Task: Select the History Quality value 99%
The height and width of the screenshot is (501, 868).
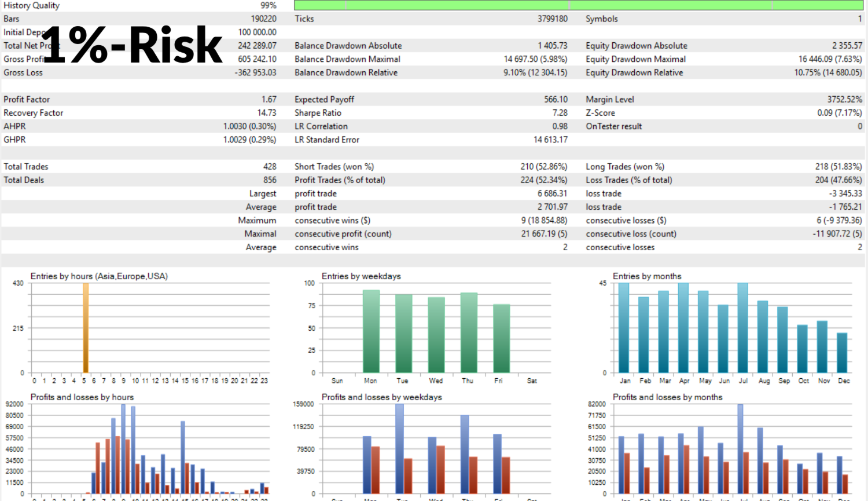Action: [x=268, y=5]
